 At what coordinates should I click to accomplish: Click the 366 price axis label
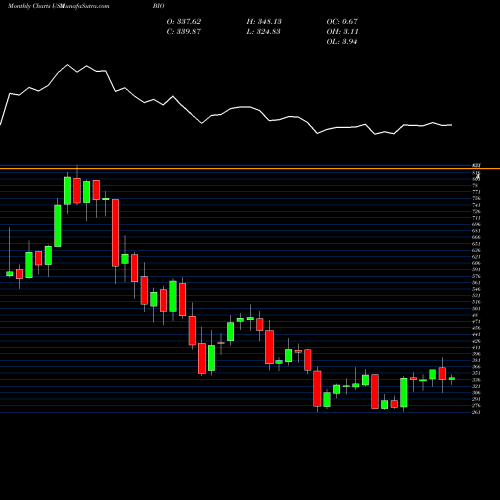pos(476,367)
